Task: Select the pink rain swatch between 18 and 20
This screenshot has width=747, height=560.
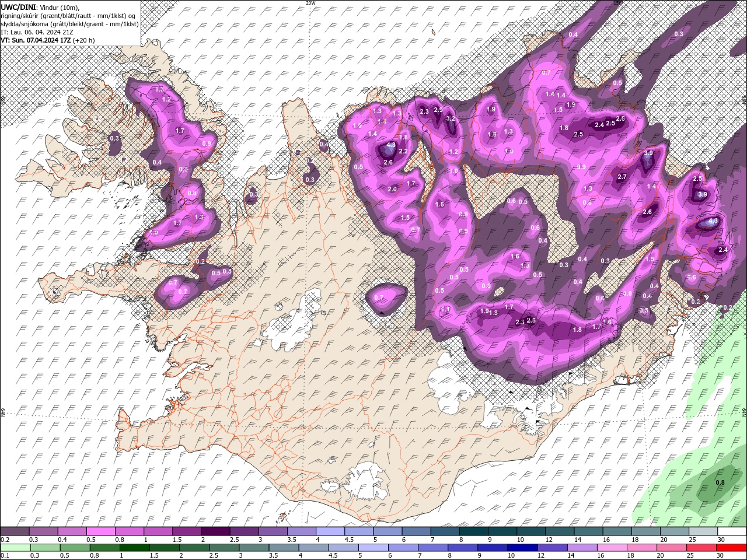Action: pyautogui.click(x=641, y=548)
